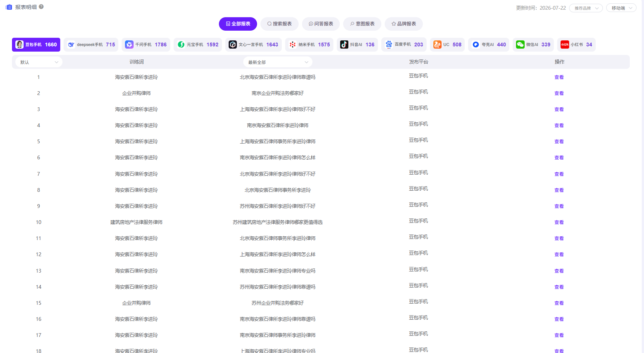The image size is (644, 353).
Task: Switch to the 意图报表 tab
Action: [362, 24]
